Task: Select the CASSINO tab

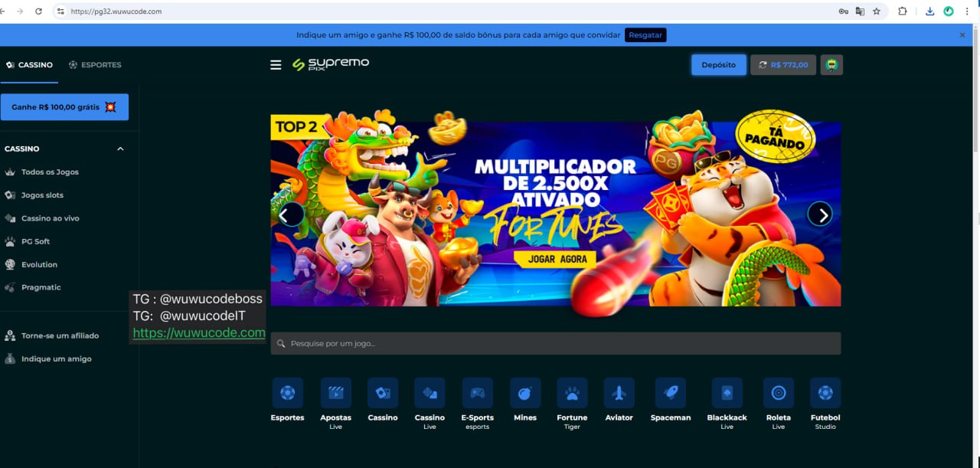Action: [x=29, y=65]
